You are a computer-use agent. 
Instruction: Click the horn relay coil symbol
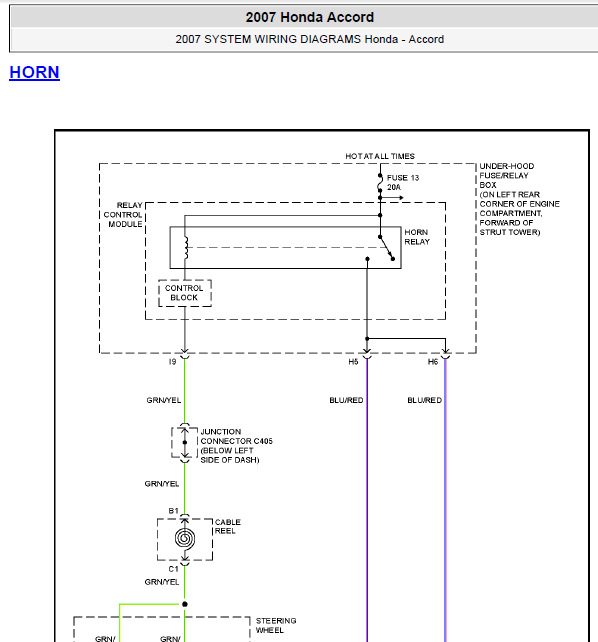186,248
